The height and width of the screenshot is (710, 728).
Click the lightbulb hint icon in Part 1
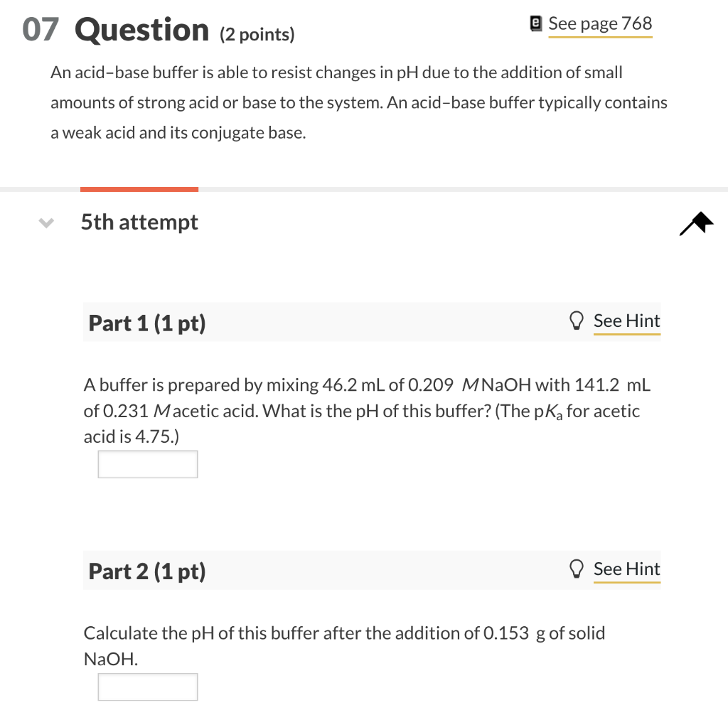[x=577, y=321]
